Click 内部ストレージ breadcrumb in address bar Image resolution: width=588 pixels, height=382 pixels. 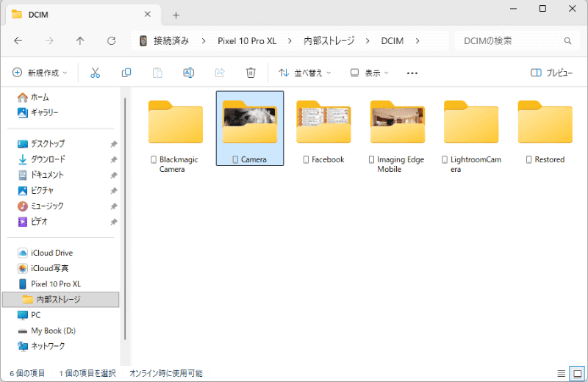point(329,41)
